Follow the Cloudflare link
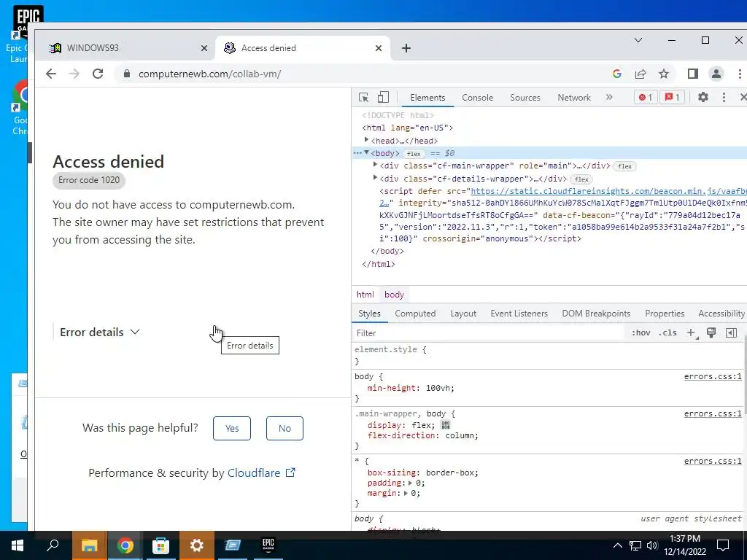 point(261,472)
